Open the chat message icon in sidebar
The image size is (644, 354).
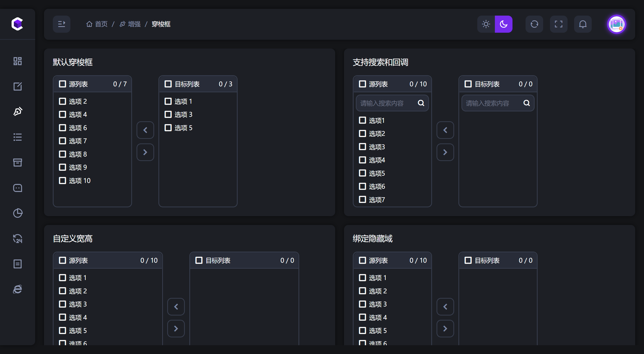click(x=17, y=188)
